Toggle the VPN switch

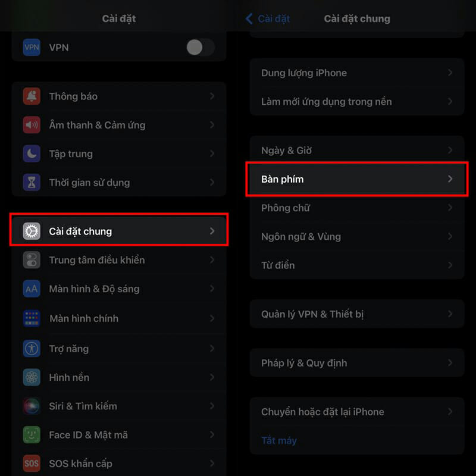[199, 48]
